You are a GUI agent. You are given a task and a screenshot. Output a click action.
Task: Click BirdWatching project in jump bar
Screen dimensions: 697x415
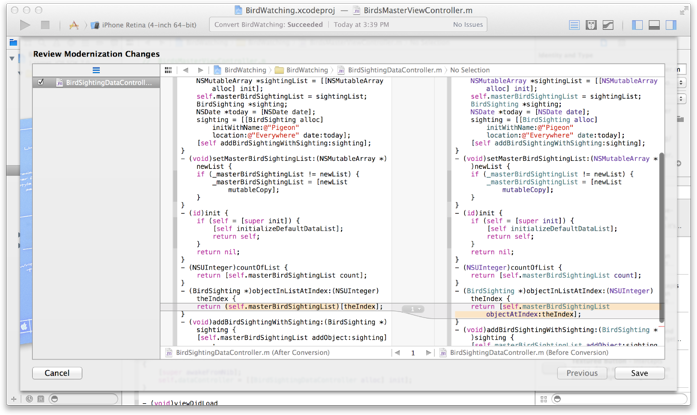pos(240,70)
